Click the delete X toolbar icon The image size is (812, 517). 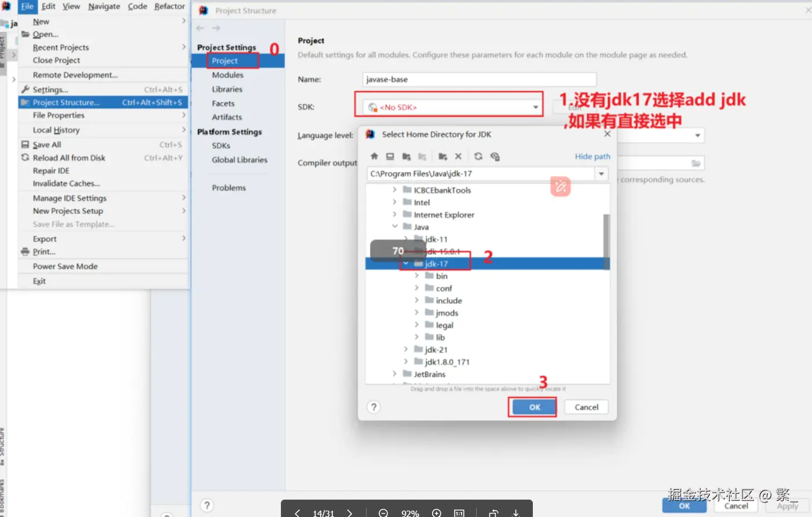point(458,156)
